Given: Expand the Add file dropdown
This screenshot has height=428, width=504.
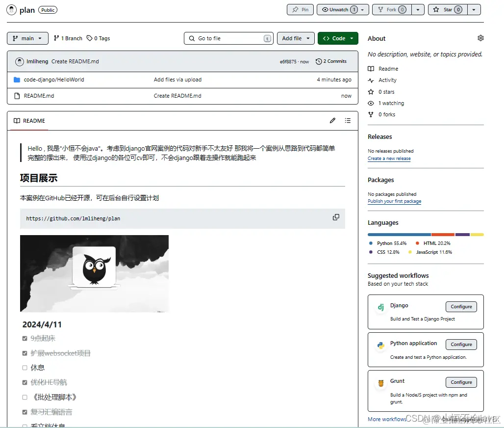Looking at the screenshot, I should (296, 38).
